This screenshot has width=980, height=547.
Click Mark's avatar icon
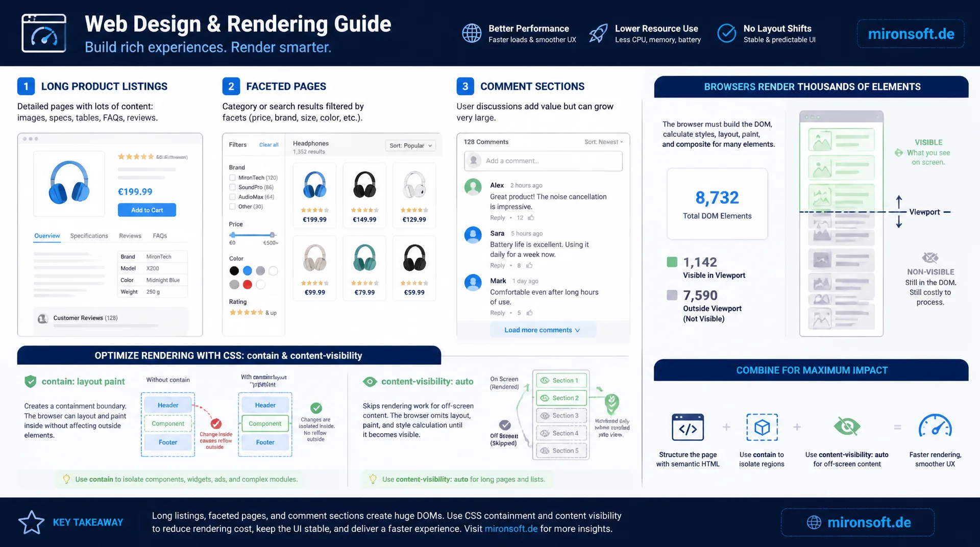(473, 282)
